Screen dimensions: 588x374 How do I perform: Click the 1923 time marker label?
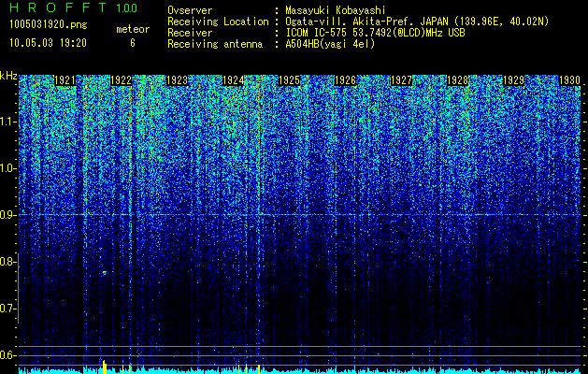click(177, 80)
